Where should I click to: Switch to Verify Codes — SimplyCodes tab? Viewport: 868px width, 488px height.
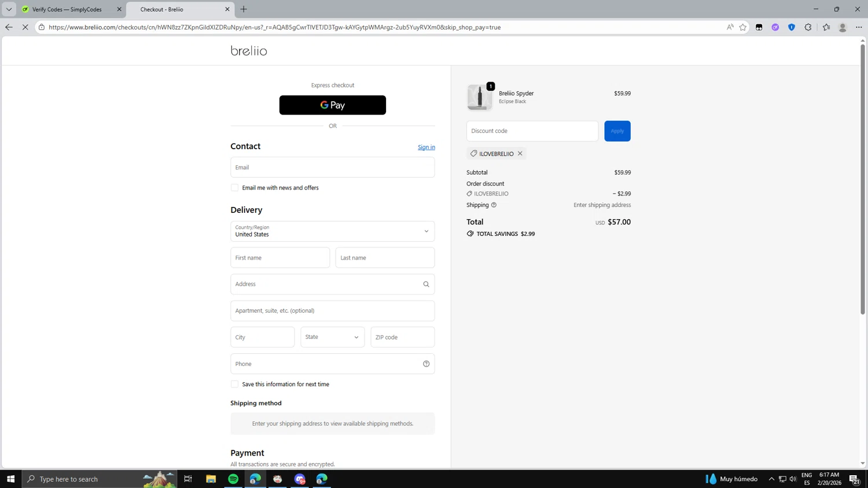71,9
